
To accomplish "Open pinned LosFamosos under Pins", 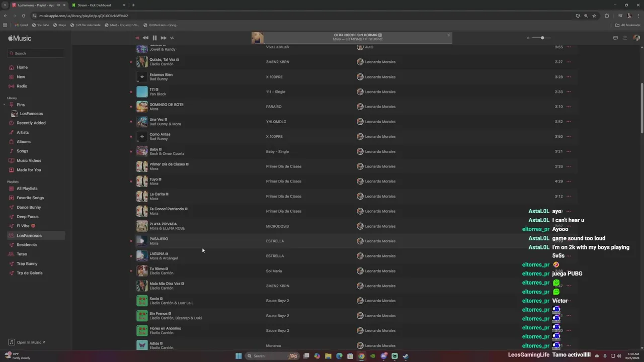I will [31, 114].
